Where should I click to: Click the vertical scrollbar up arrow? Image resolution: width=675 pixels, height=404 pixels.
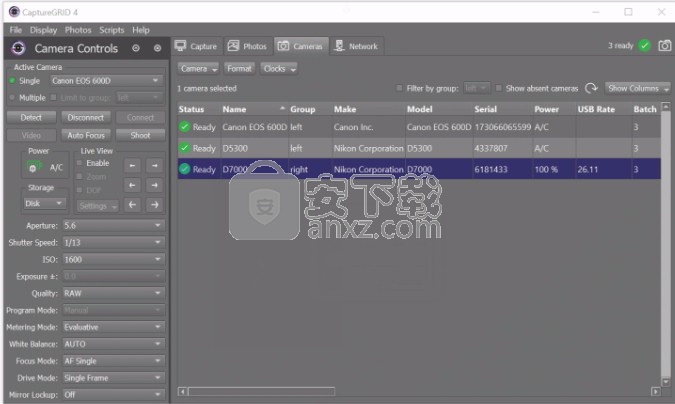coord(666,106)
